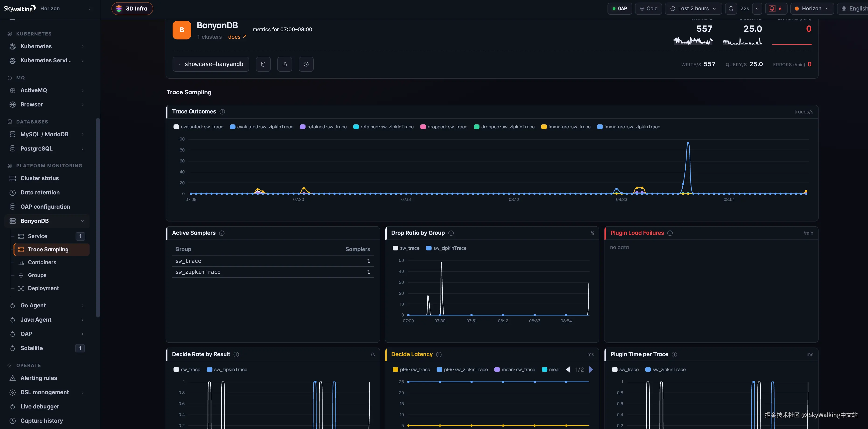Click the sw_trace row in Active Samplers
This screenshot has width=868, height=429.
click(x=273, y=261)
